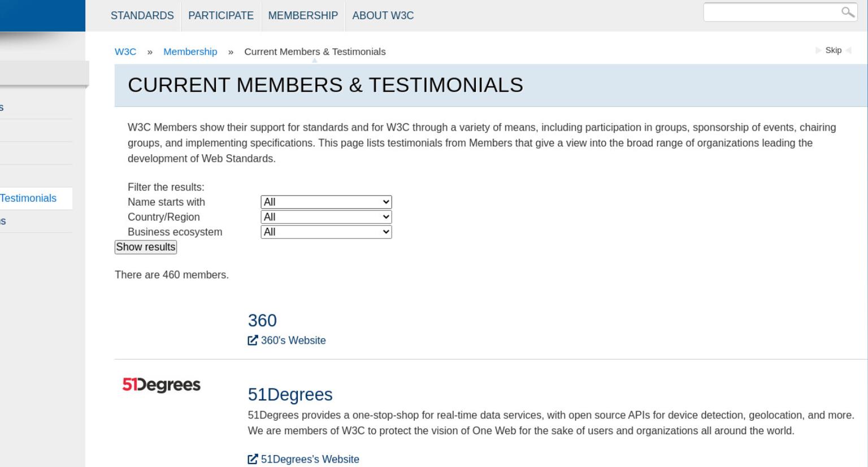Go to Membership breadcrumb link
Image resolution: width=868 pixels, height=467 pixels.
click(190, 51)
